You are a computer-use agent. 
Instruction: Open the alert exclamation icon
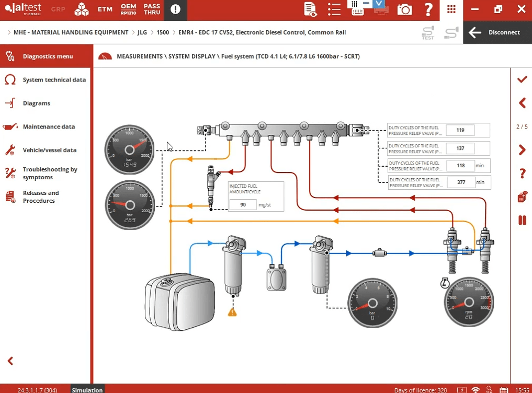pos(175,9)
